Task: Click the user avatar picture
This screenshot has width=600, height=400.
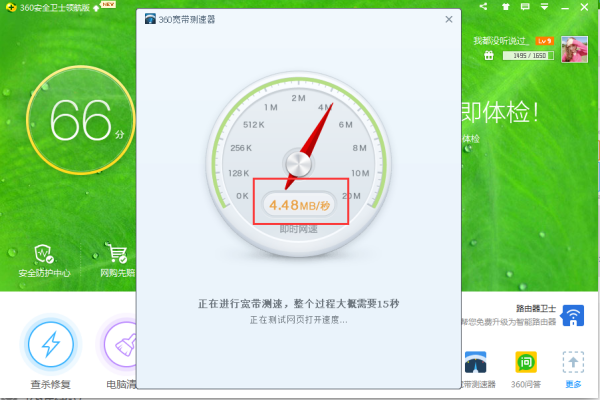Action: click(574, 49)
